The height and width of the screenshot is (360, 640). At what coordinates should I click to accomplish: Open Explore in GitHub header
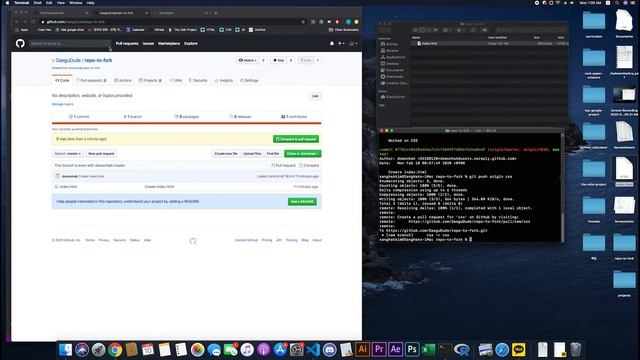(191, 43)
